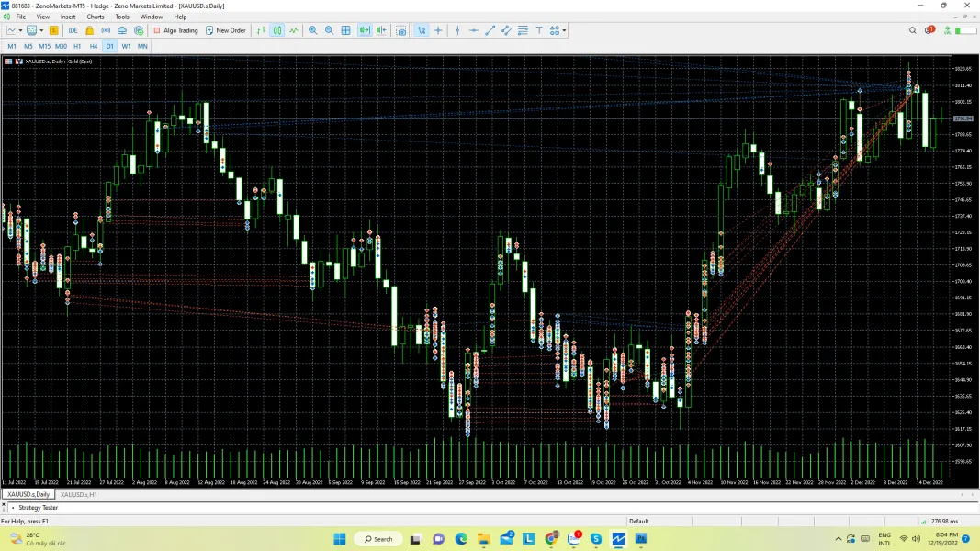Open the IDE MetaEditor icon
This screenshot has height=551, width=980.
click(73, 30)
